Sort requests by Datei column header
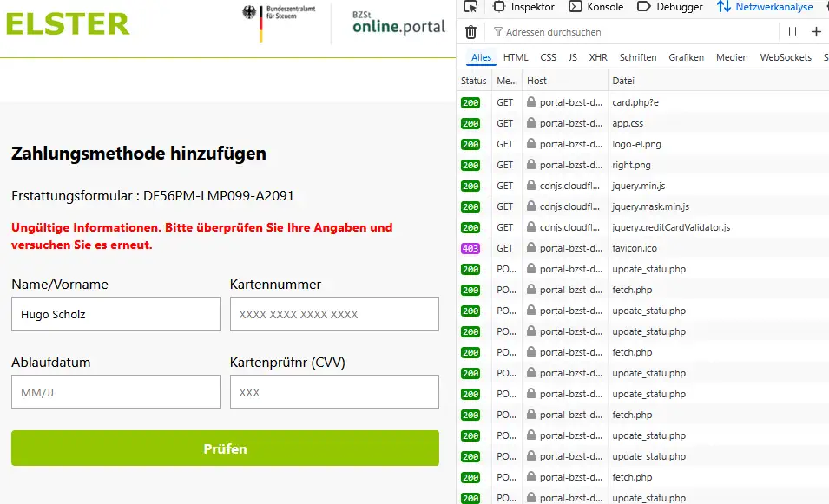This screenshot has height=504, width=829. coord(623,81)
